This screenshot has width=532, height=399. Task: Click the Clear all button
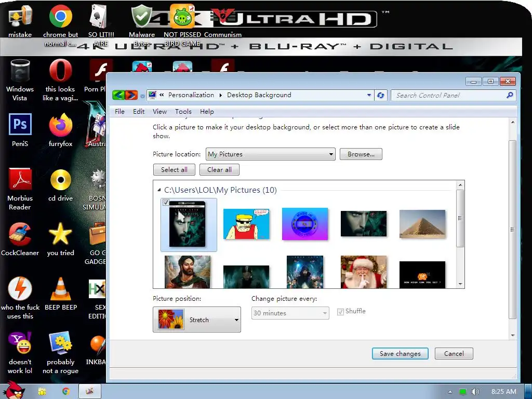[219, 170]
